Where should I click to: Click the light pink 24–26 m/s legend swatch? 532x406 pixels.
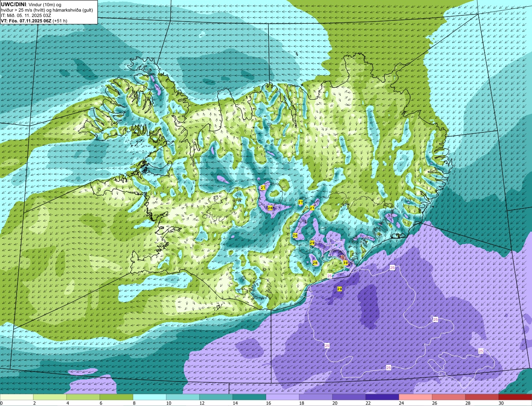pos(416,397)
